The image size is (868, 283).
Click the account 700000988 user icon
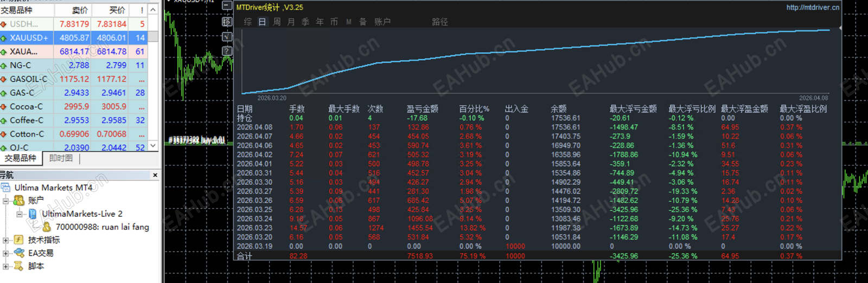(x=47, y=227)
